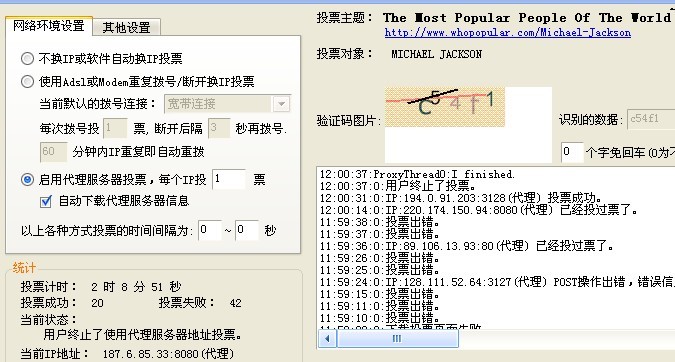Uncheck 自动下载代理服务器信息 checkbox
This screenshot has width=675, height=362.
tap(46, 201)
